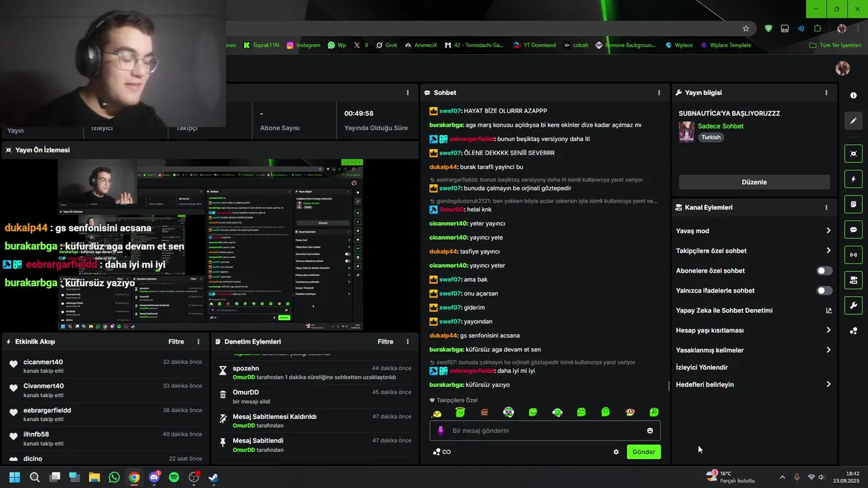The width and height of the screenshot is (868, 488).
Task: Click the blue sound waves extension icon
Action: pyautogui.click(x=801, y=28)
